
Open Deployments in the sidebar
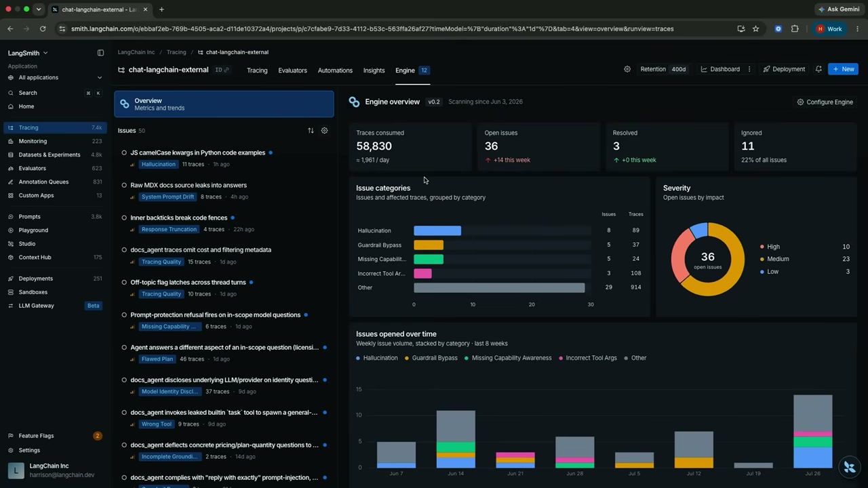pos(55,279)
